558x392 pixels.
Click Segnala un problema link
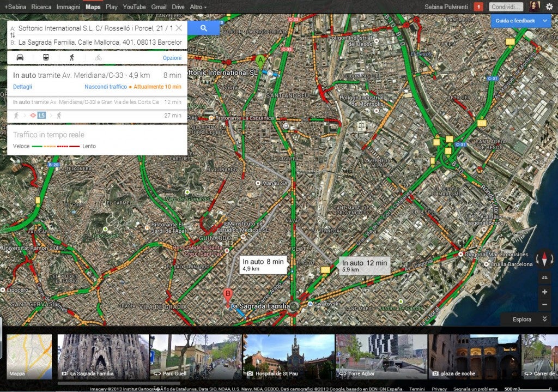(x=475, y=389)
